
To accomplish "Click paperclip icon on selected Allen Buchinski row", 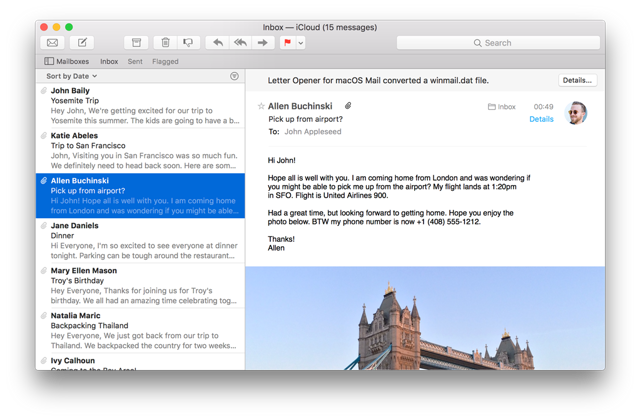I will click(44, 180).
